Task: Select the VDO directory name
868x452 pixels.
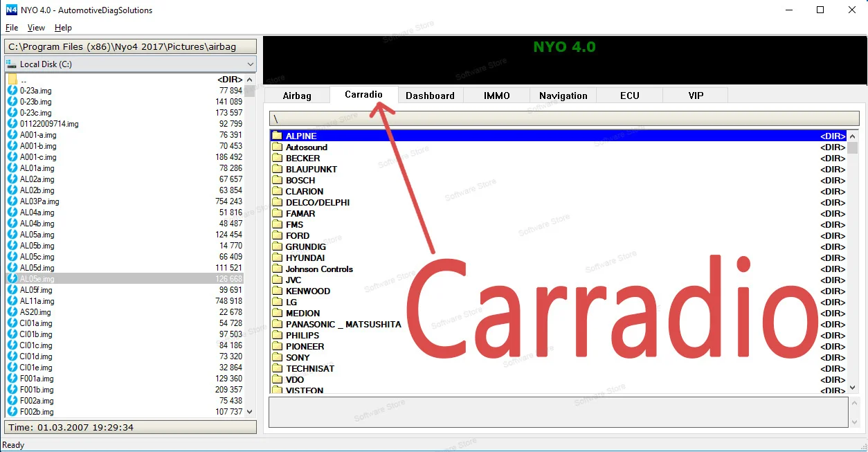Action: 295,380
